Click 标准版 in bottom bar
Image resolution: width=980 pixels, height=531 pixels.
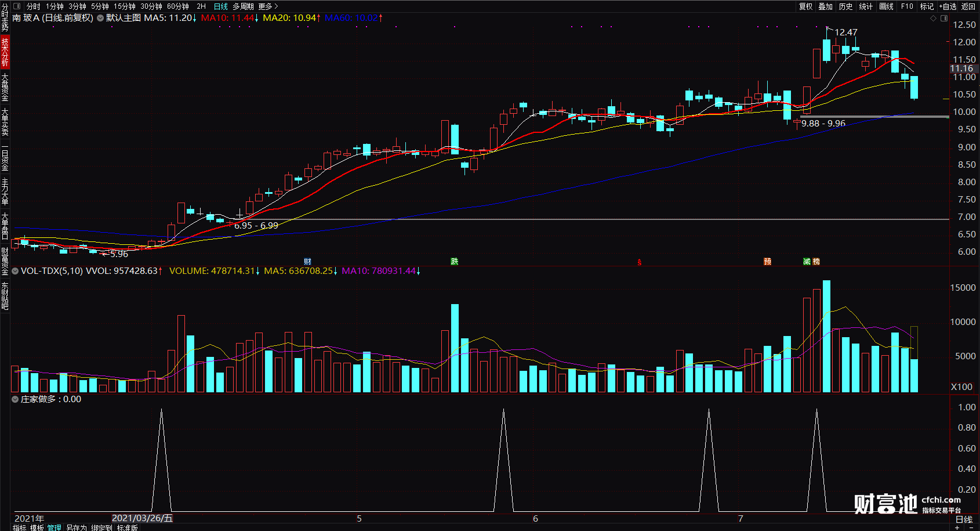click(x=127, y=528)
